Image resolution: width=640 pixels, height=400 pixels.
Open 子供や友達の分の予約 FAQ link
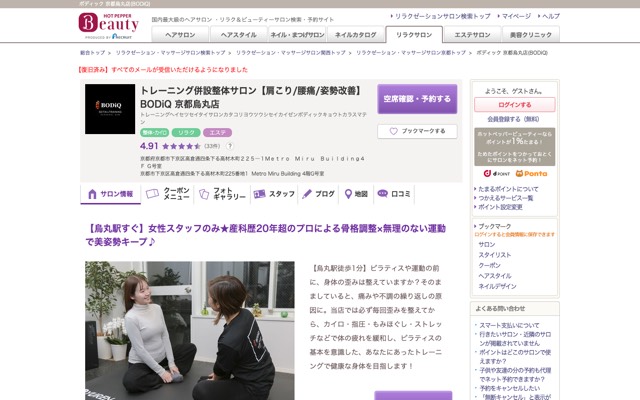point(515,375)
